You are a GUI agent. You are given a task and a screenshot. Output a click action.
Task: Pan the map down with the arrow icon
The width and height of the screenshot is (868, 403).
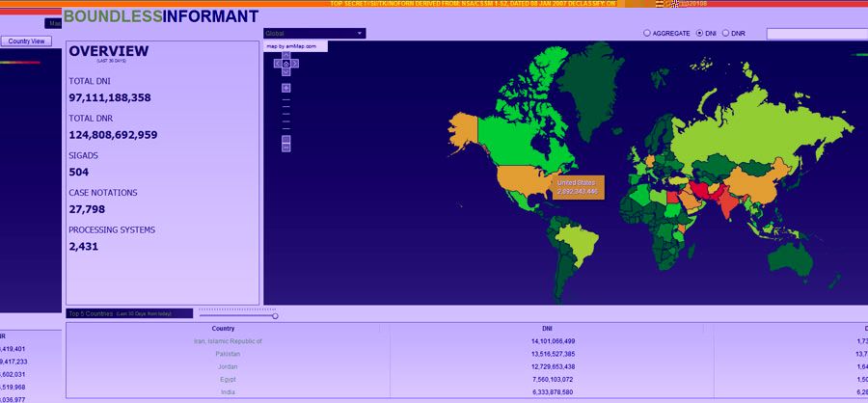tap(286, 72)
